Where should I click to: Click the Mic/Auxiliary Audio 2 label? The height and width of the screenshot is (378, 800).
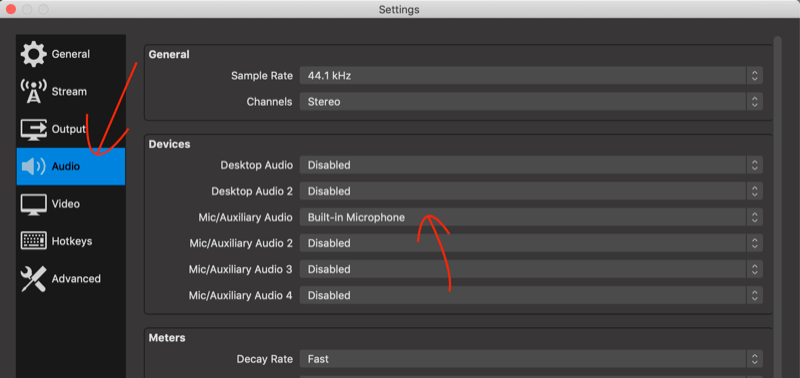click(x=241, y=244)
